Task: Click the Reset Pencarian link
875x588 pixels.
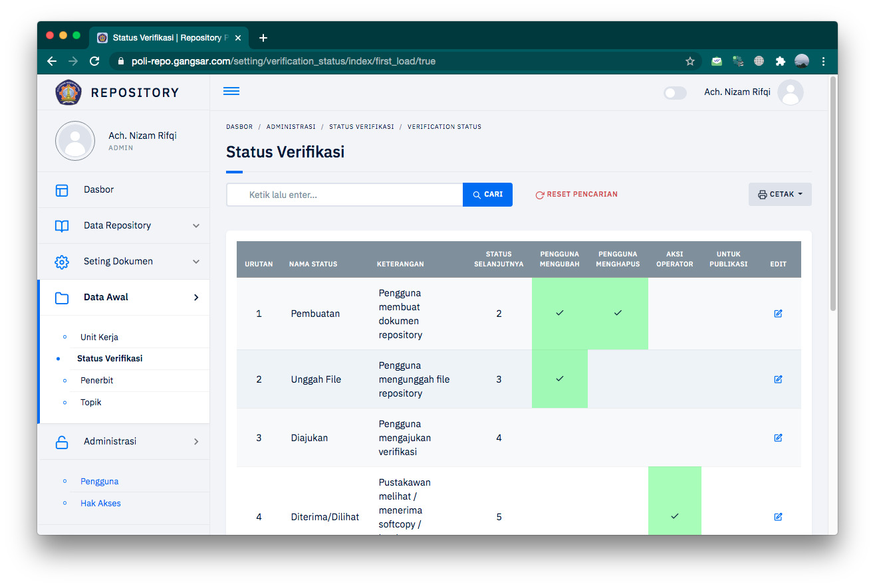Action: click(x=576, y=195)
